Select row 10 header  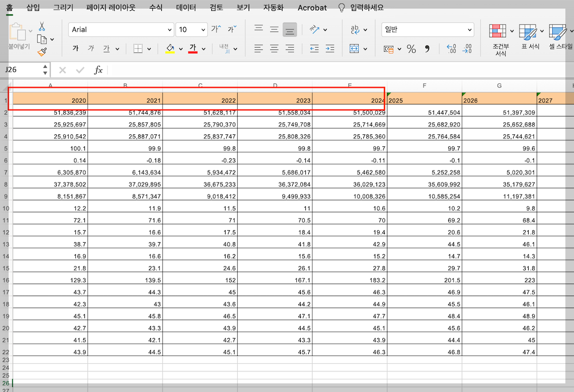(6, 208)
